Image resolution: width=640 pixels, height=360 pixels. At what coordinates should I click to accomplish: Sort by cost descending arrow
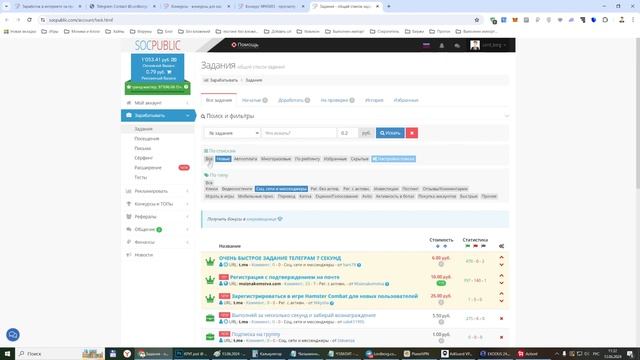(438, 246)
